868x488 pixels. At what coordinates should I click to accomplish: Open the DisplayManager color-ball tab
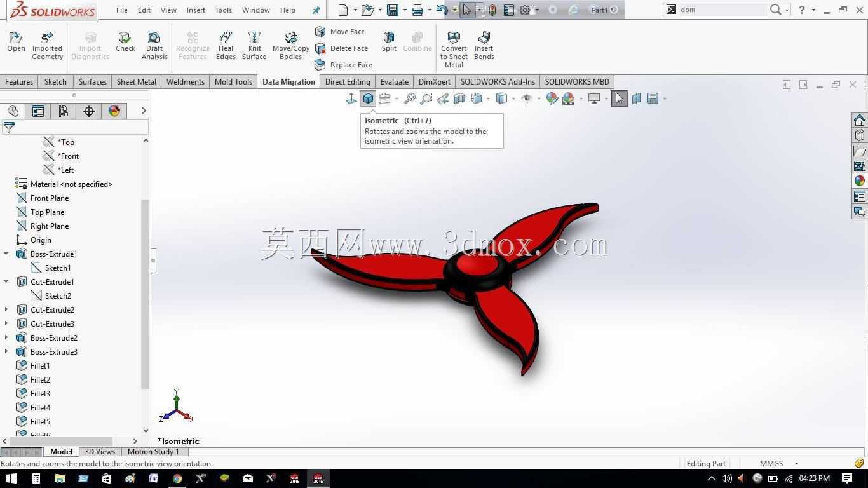tap(114, 111)
